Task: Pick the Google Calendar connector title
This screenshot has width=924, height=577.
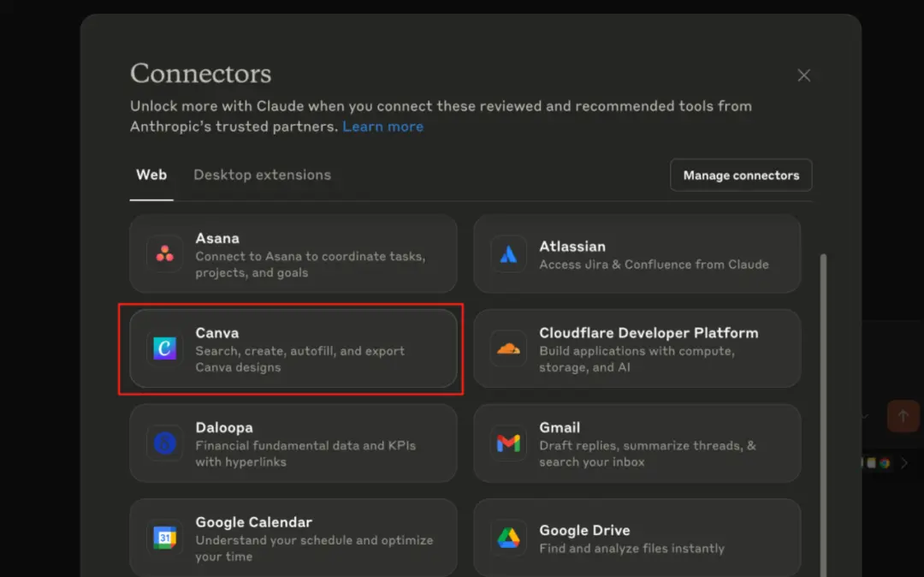Action: pyautogui.click(x=254, y=522)
